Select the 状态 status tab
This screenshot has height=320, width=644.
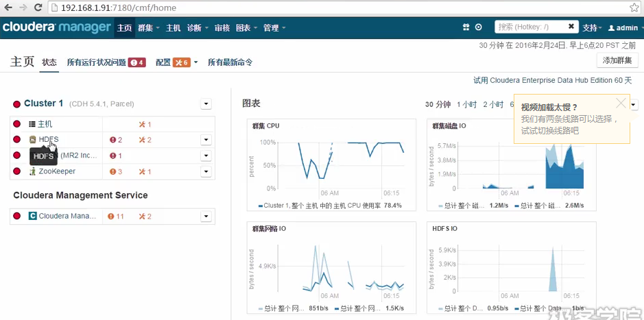49,62
